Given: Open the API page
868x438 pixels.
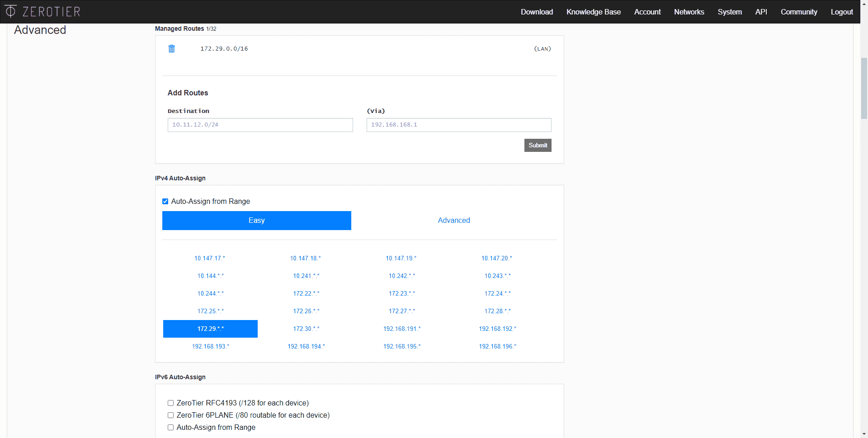Looking at the screenshot, I should coord(761,12).
